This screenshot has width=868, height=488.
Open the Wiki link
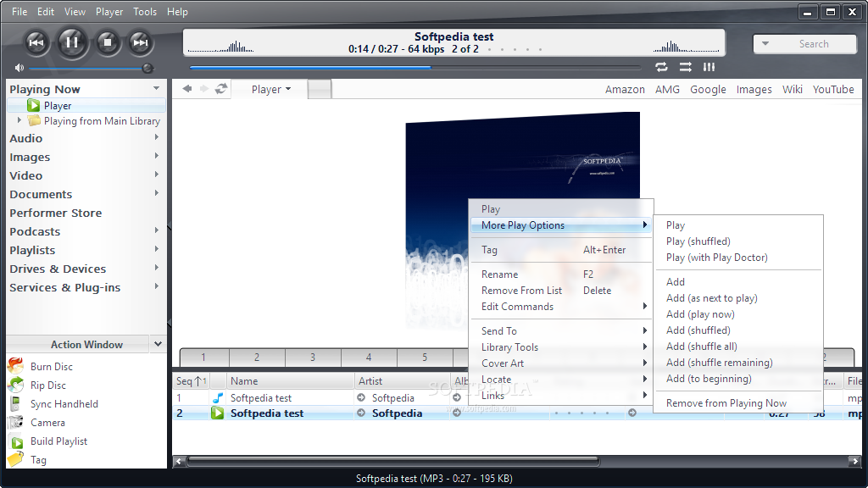[793, 89]
